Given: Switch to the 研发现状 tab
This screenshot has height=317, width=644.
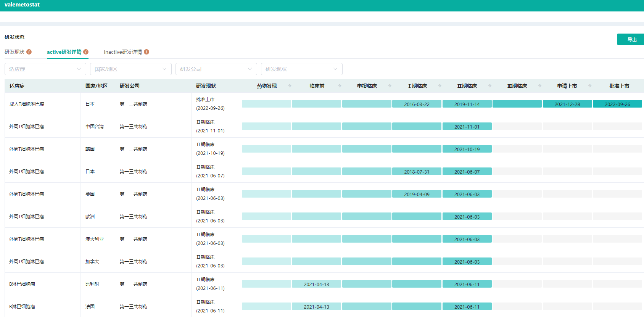Looking at the screenshot, I should (x=14, y=52).
